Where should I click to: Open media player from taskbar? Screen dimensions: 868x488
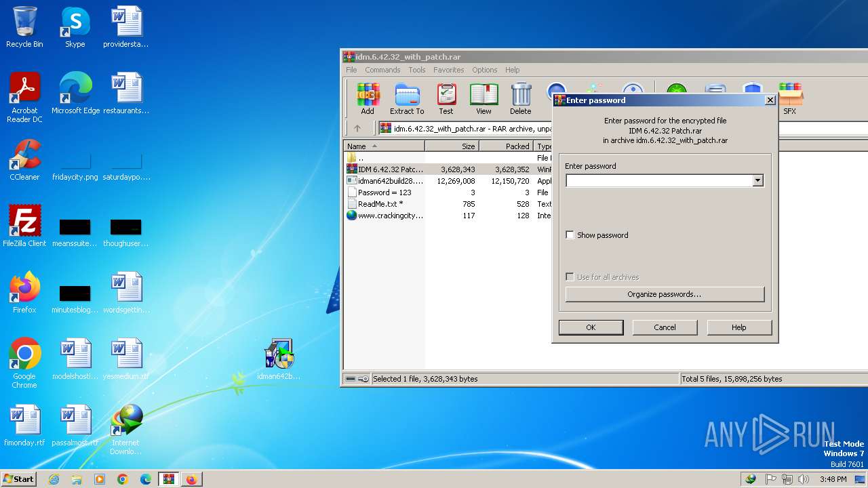(100, 479)
